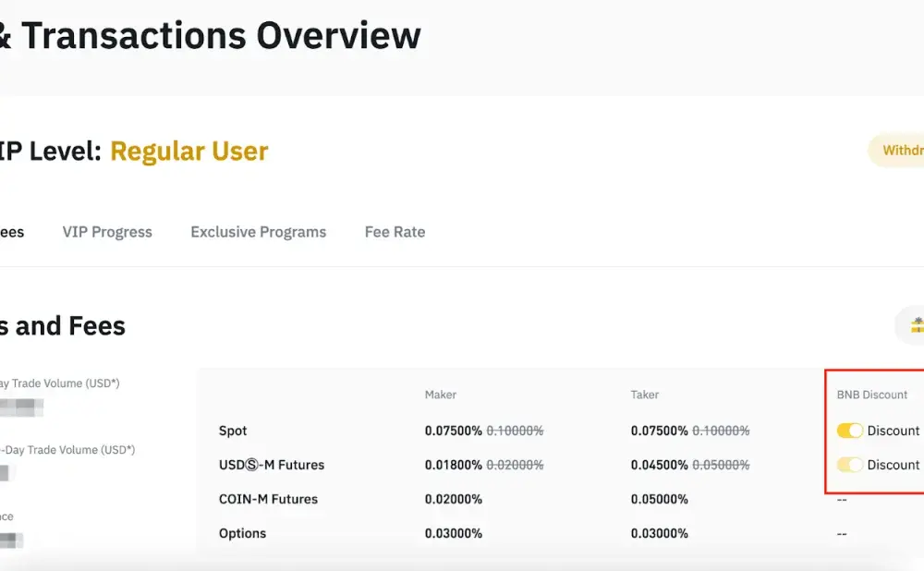Click COIN-M Futures maker fee 0.02000%
The height and width of the screenshot is (571, 924).
pos(453,499)
